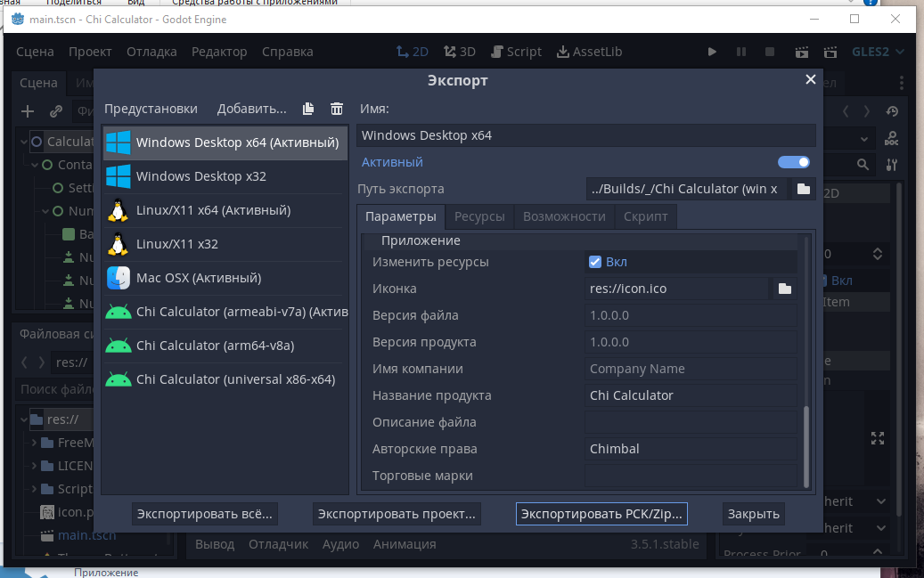This screenshot has height=578, width=924.
Task: Open the Отладка menu
Action: [x=151, y=52]
